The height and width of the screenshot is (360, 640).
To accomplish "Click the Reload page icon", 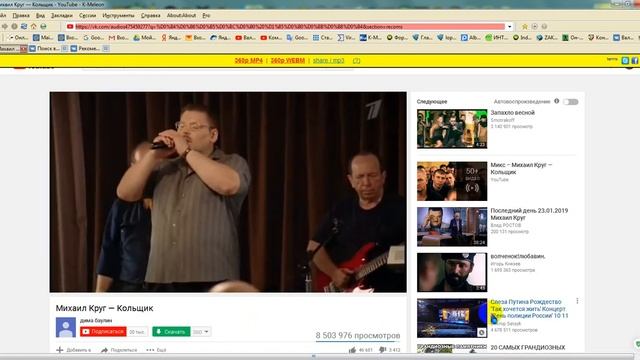I will [24, 27].
